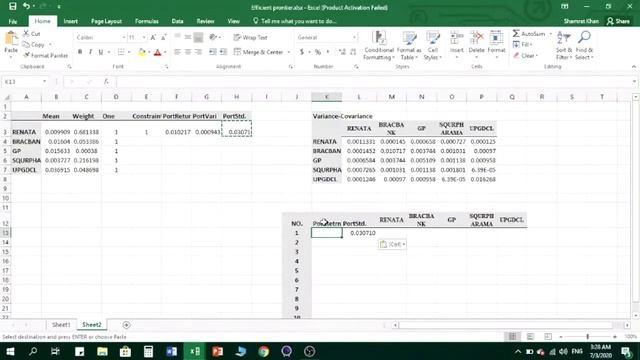Select column K header

[x=327, y=97]
